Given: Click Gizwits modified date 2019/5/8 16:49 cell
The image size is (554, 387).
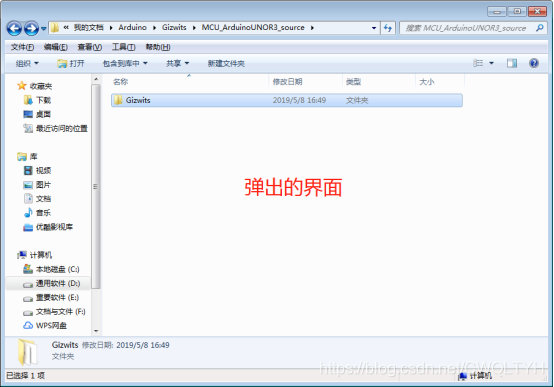Looking at the screenshot, I should click(x=299, y=100).
